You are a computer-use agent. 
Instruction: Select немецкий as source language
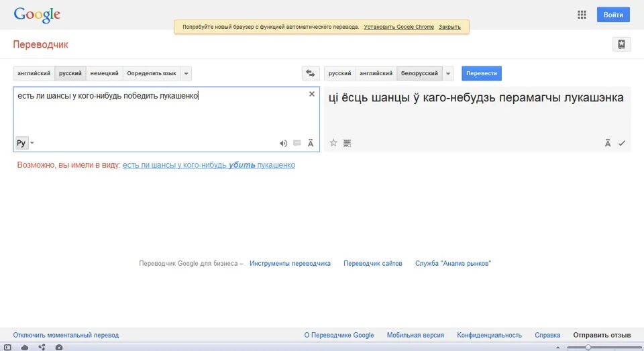point(105,74)
